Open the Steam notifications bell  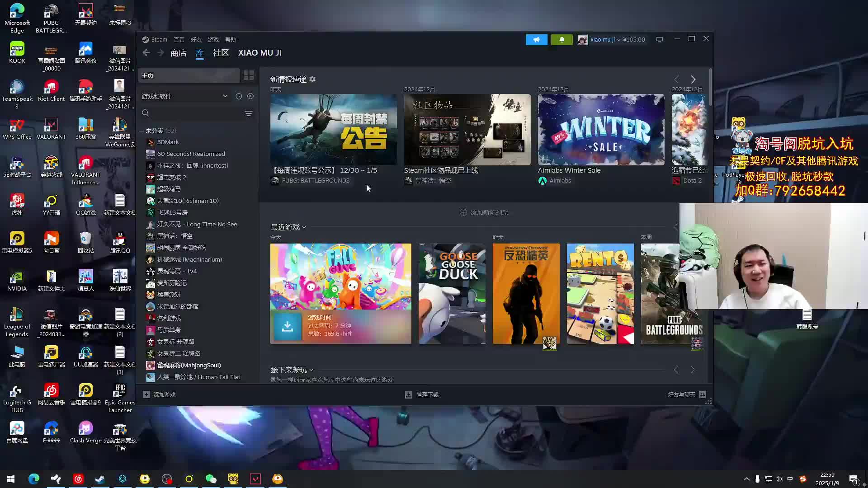click(x=561, y=40)
